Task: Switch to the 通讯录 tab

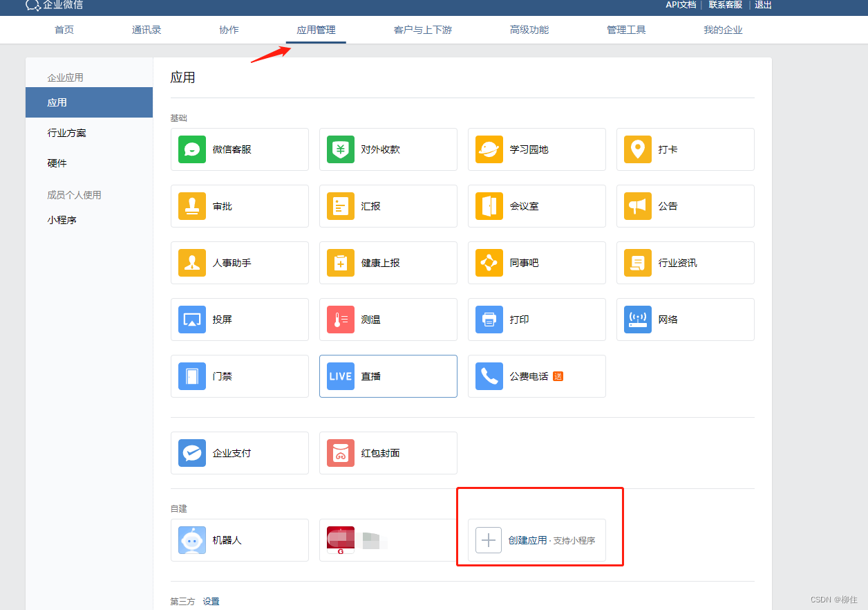Action: 147,30
